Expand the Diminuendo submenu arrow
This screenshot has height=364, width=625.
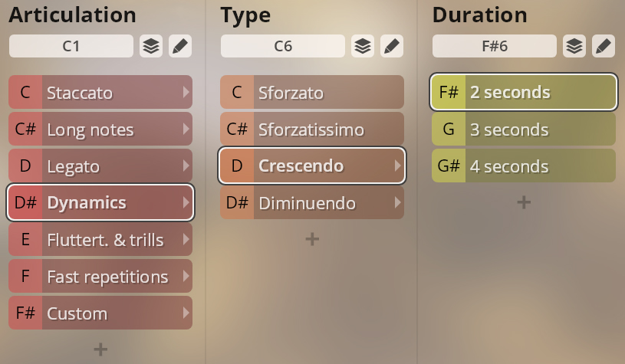396,203
